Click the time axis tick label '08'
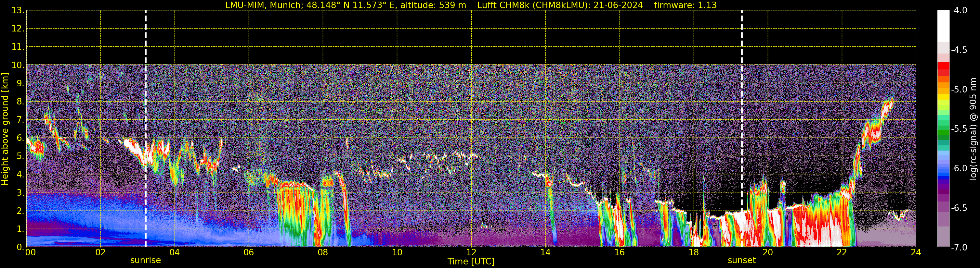Screen dimensions: 980x268 pyautogui.click(x=323, y=252)
